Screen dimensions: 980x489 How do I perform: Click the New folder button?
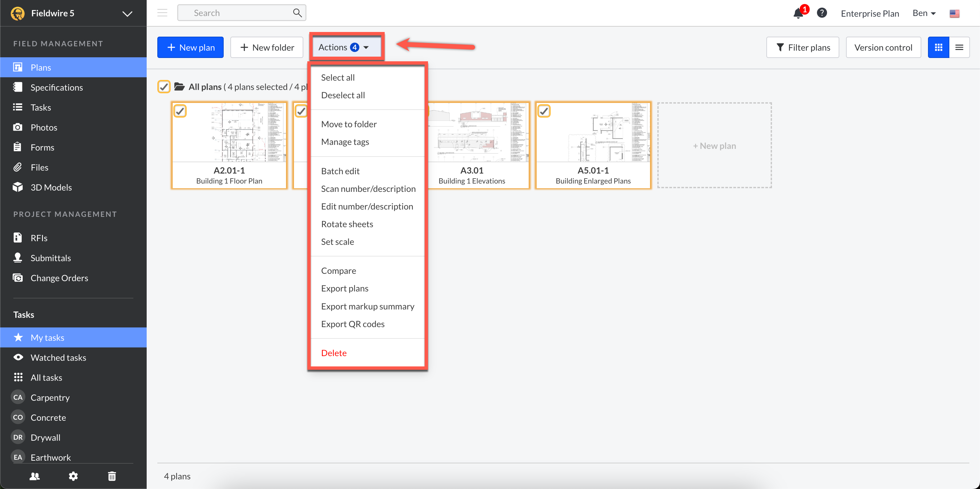point(267,48)
